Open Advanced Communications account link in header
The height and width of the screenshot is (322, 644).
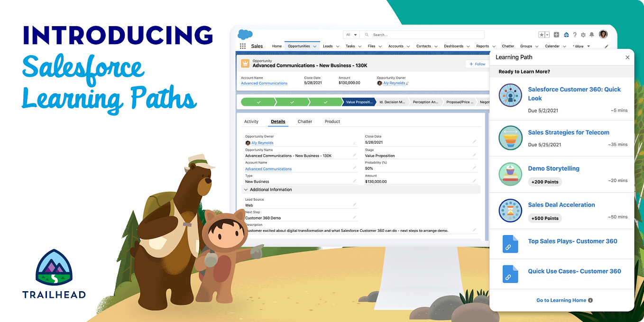pos(264,83)
